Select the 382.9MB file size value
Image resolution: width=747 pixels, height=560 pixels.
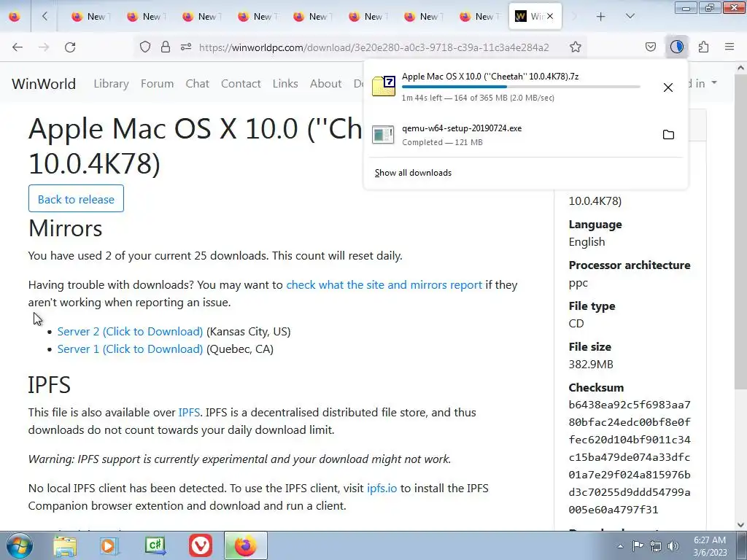click(591, 365)
